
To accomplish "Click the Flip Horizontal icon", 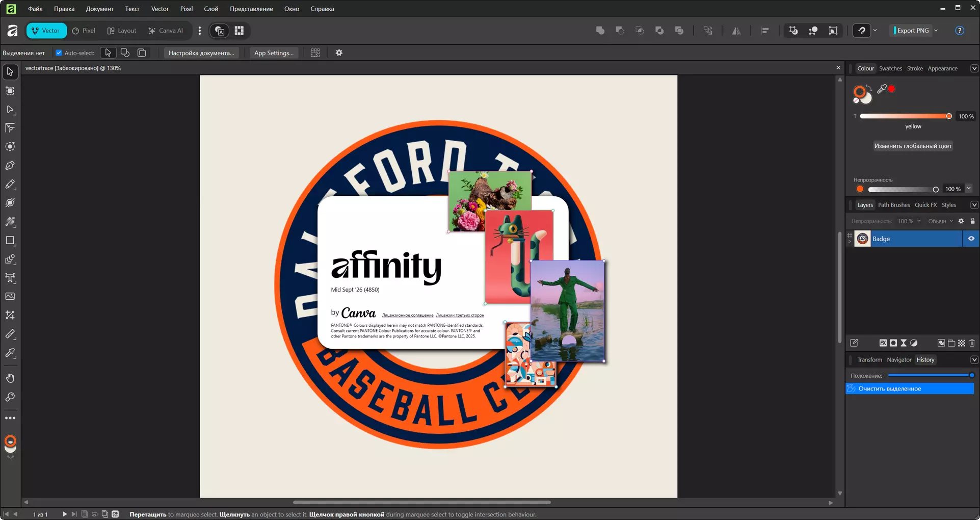I will [x=736, y=31].
